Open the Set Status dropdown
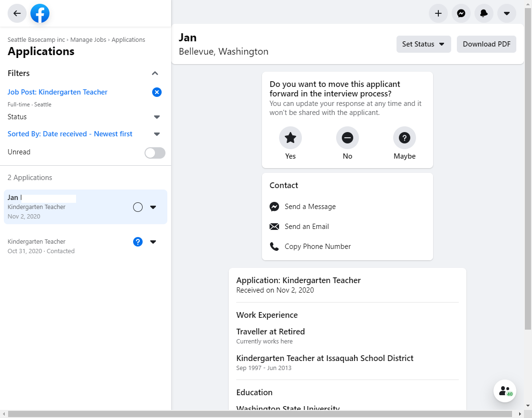 (x=423, y=44)
